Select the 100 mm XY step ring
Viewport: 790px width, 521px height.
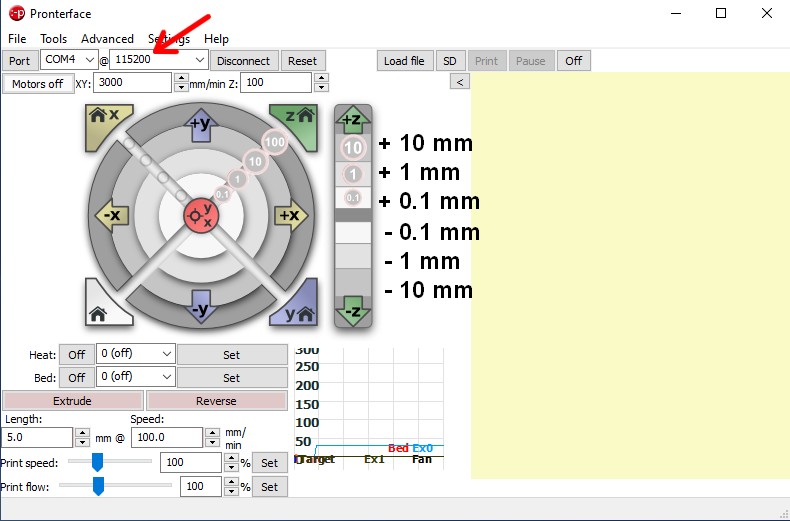pos(275,142)
